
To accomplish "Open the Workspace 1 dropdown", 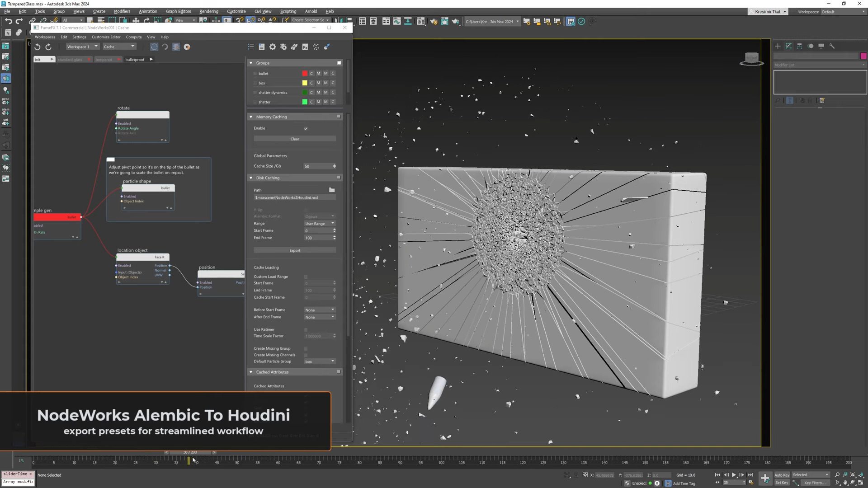I will tap(82, 47).
